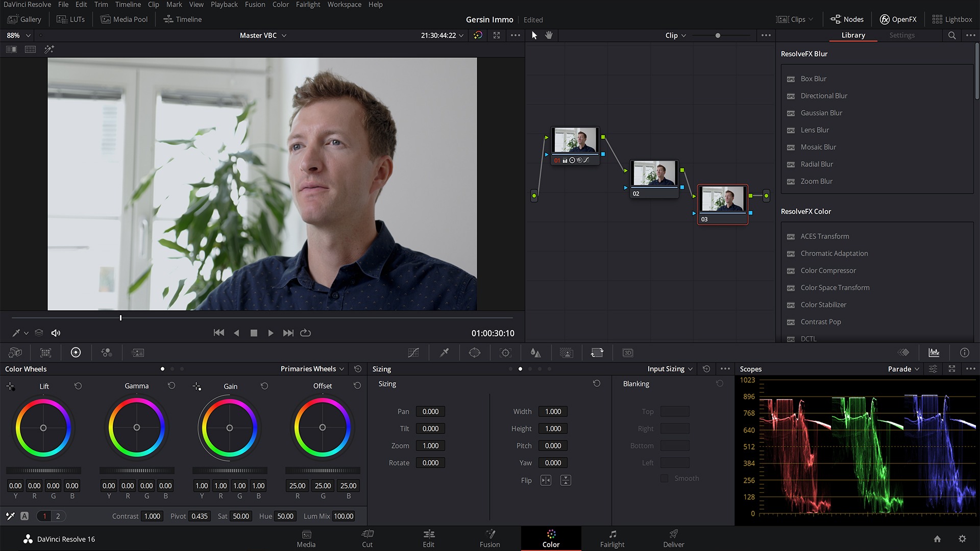Open the Master VBC timeline dropdown
This screenshot has height=551, width=980.
(263, 35)
